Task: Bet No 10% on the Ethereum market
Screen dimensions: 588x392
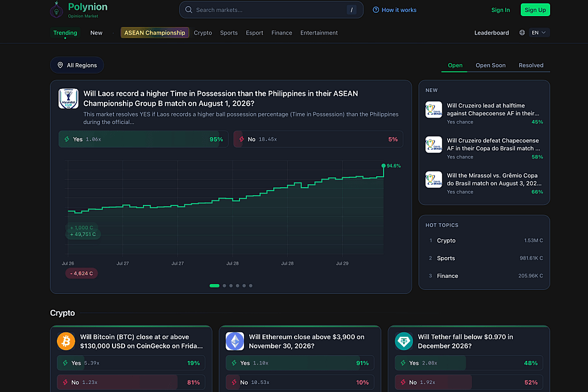Action: tap(300, 382)
